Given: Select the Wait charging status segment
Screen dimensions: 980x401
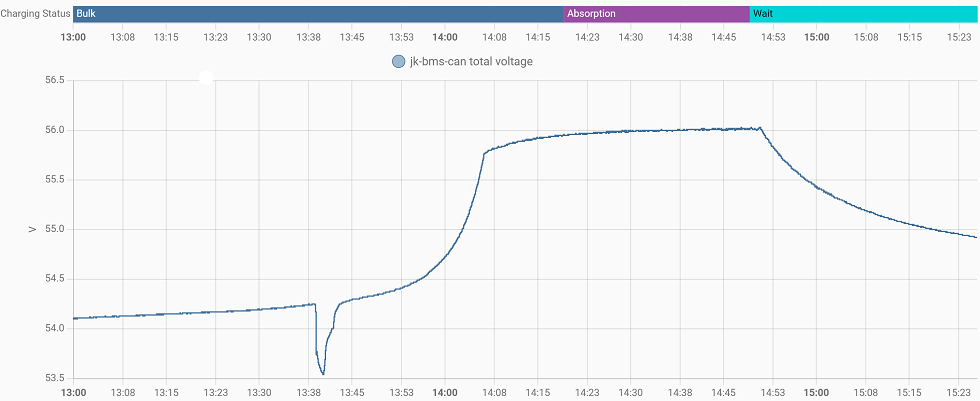Looking at the screenshot, I should [x=865, y=14].
